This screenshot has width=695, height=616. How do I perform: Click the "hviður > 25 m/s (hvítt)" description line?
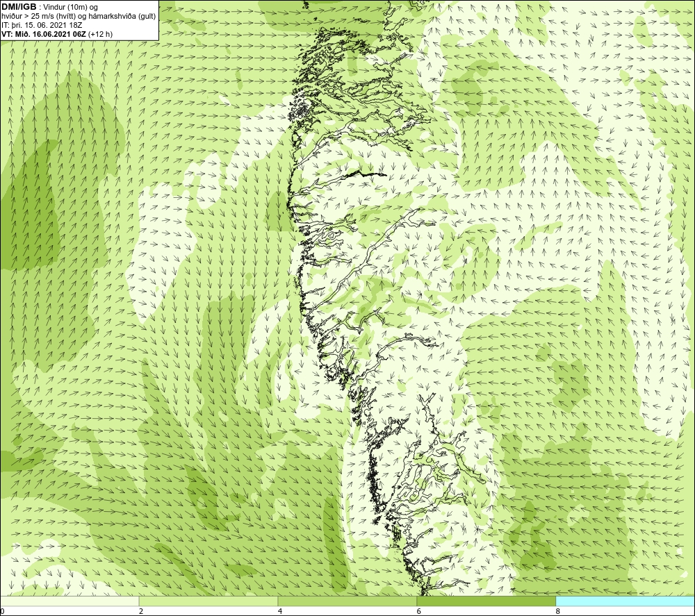(79, 17)
